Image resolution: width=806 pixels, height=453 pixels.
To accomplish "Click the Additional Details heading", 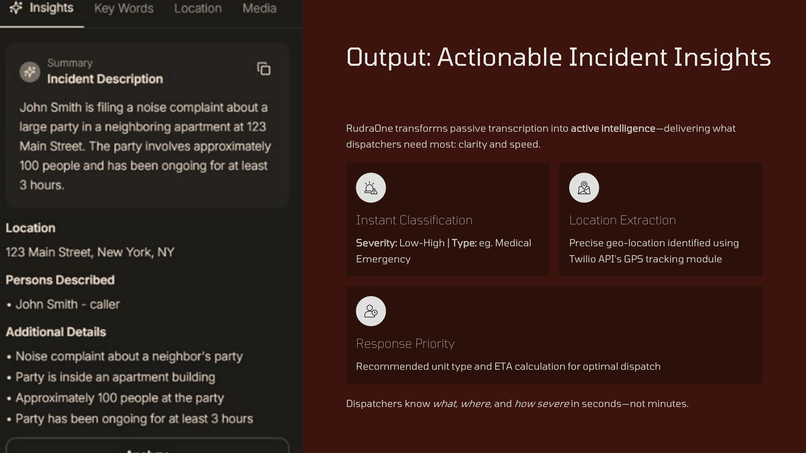I will click(x=56, y=332).
